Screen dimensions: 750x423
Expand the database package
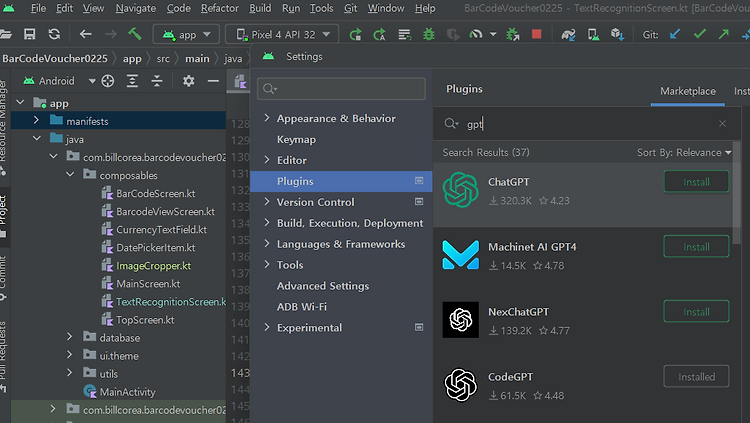click(70, 337)
